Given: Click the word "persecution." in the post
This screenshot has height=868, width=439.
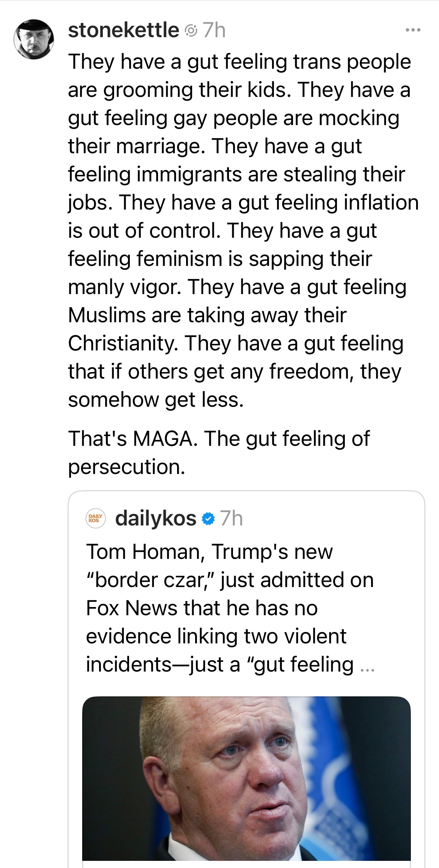Looking at the screenshot, I should click(x=126, y=467).
